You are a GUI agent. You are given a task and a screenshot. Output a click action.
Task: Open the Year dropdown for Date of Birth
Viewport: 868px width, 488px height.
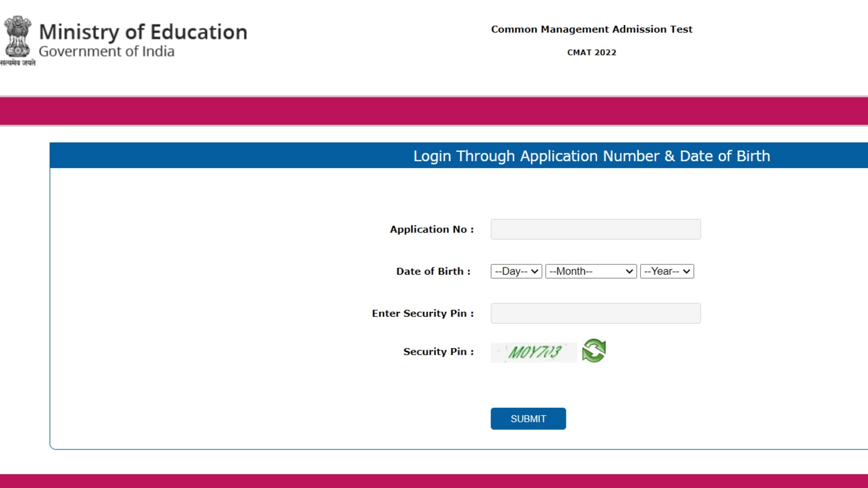(667, 271)
